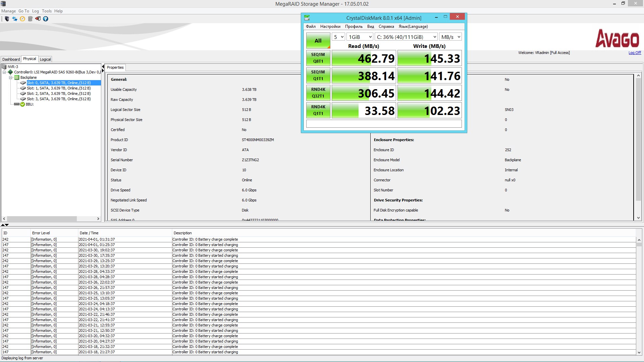This screenshot has height=362, width=644.
Task: Switch to the Logical tab
Action: pyautogui.click(x=45, y=59)
